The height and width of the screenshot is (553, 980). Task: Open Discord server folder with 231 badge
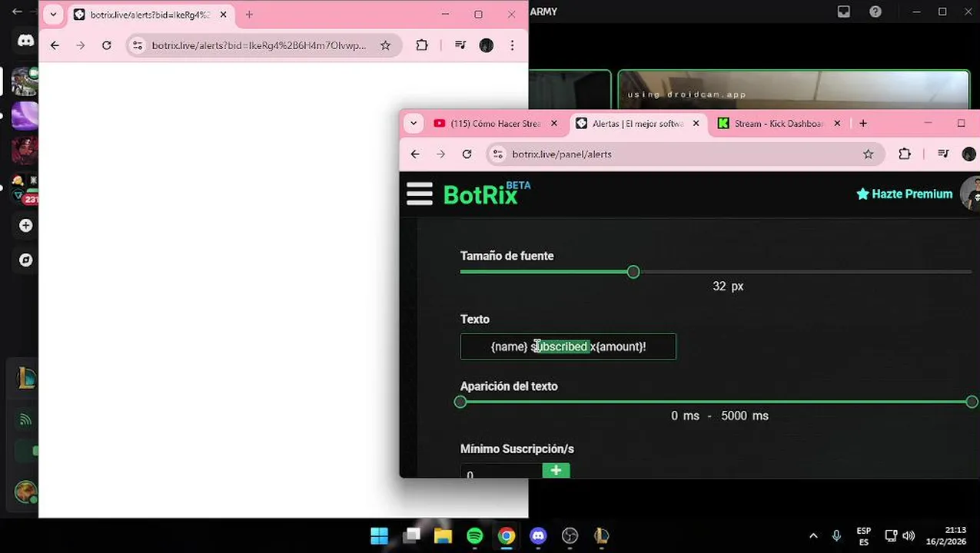pyautogui.click(x=25, y=190)
